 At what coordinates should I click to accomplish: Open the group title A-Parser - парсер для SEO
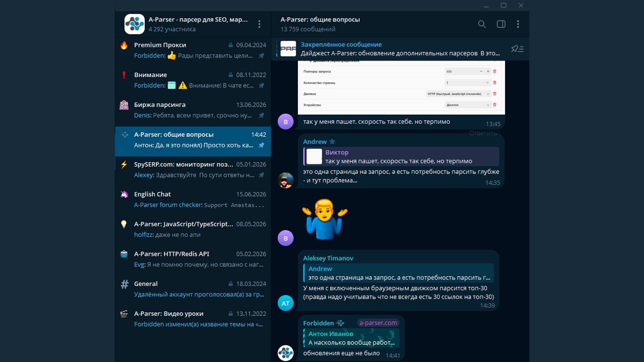(x=198, y=20)
